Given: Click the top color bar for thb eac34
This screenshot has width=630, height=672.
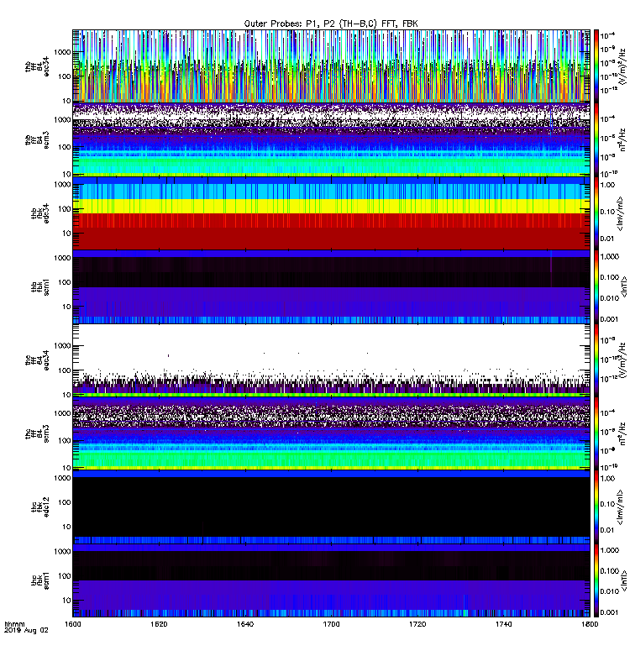Looking at the screenshot, I should pos(596,66).
